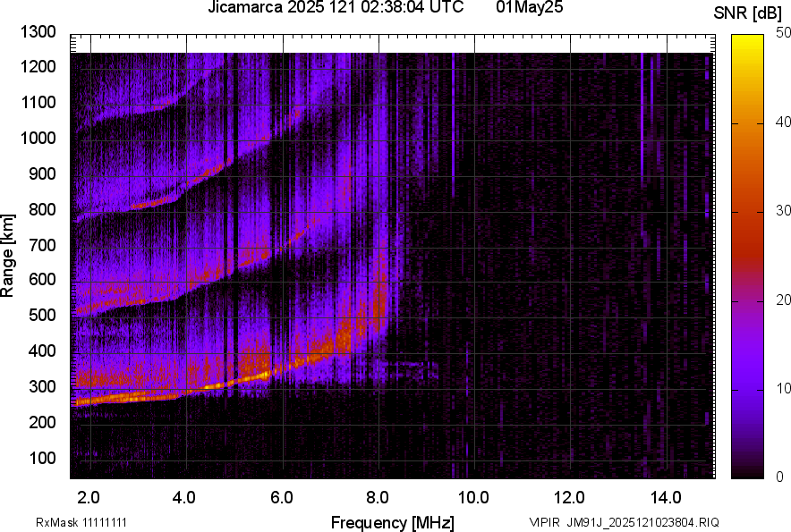Viewport: 791px width, 532px height.
Task: Click the 'Range [km]' axis label
Action: [7, 256]
